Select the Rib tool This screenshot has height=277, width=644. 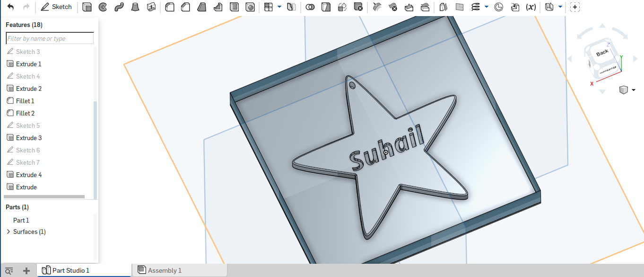218,7
